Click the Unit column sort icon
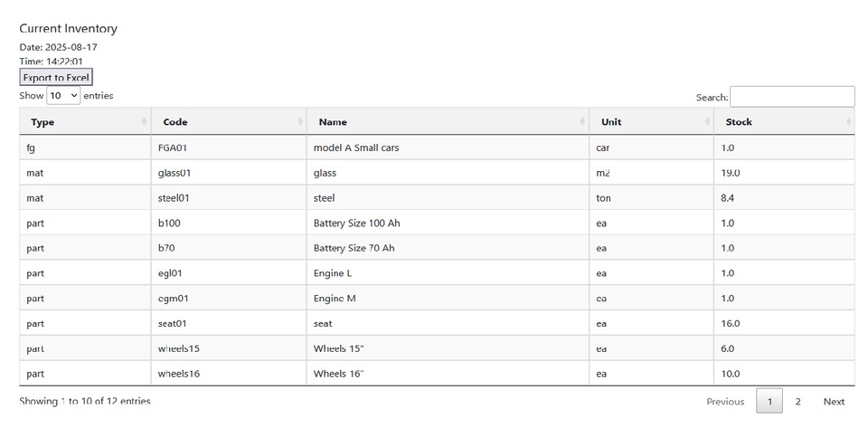Screen dimensions: 868x428 click(x=707, y=121)
